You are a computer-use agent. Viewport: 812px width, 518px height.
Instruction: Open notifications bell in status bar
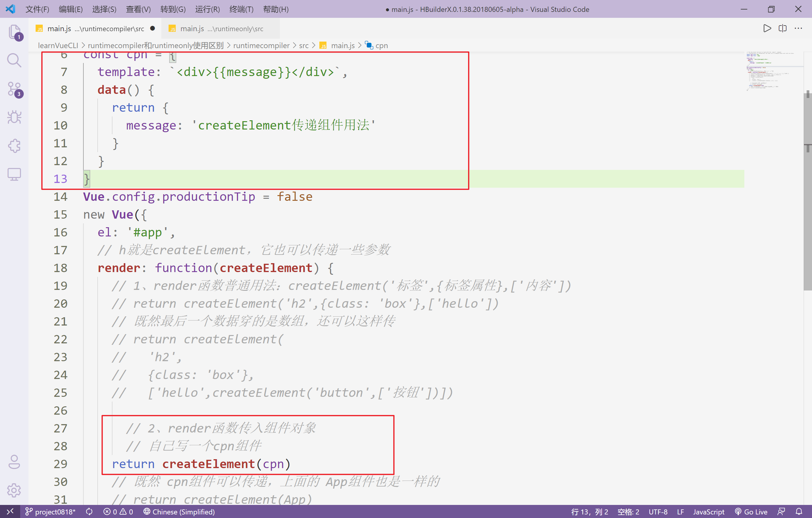click(799, 511)
